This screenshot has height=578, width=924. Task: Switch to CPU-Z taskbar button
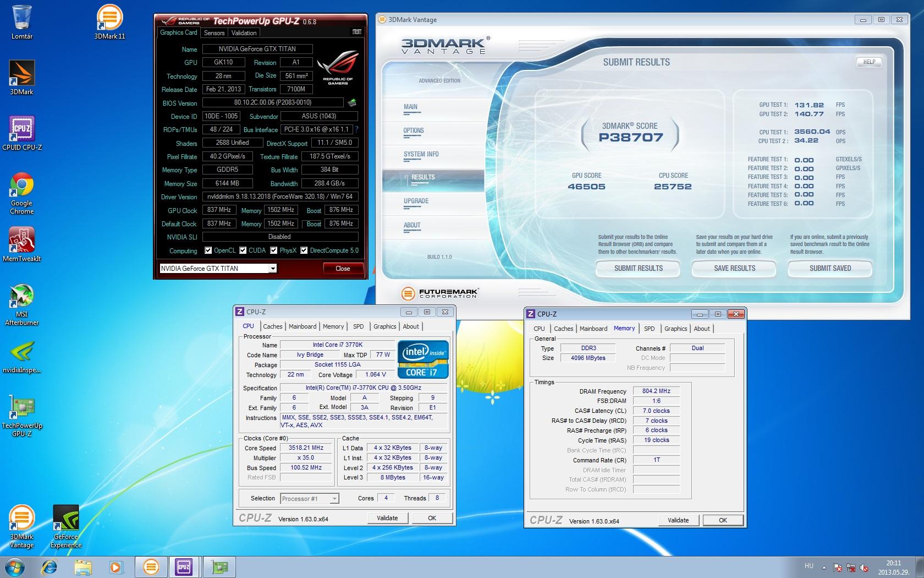(184, 566)
